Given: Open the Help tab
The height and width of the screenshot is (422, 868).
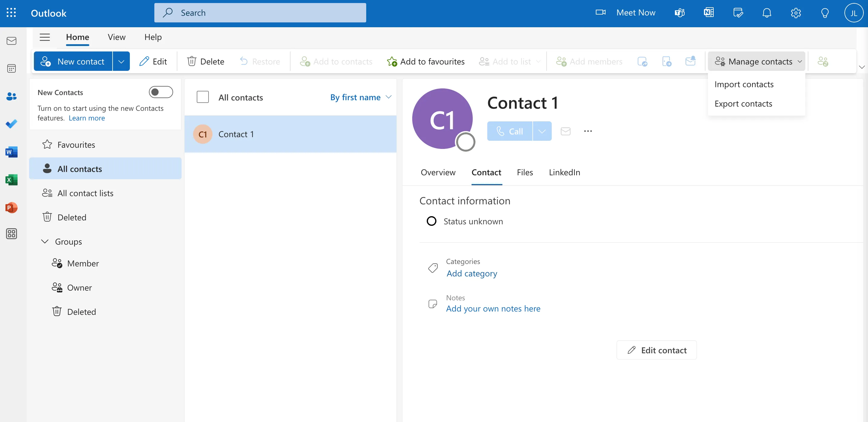Looking at the screenshot, I should point(153,37).
